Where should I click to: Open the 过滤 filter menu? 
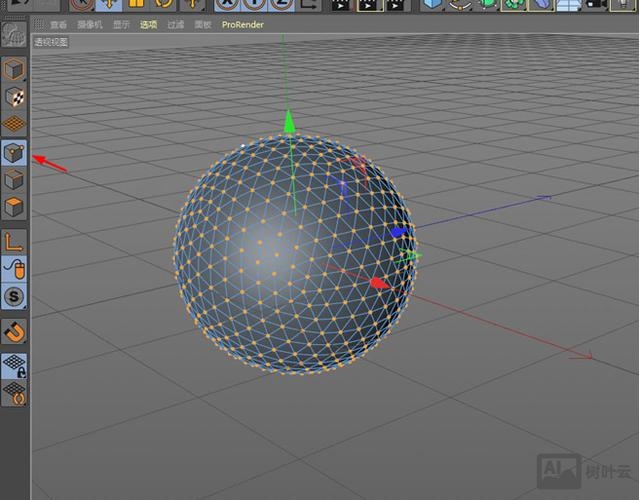tap(176, 25)
